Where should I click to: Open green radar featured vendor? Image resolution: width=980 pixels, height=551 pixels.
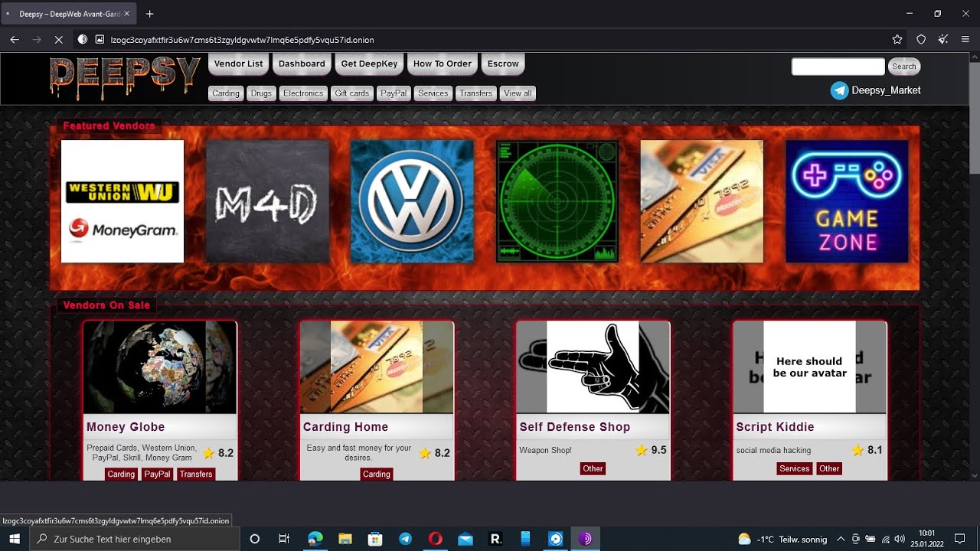[x=557, y=201]
